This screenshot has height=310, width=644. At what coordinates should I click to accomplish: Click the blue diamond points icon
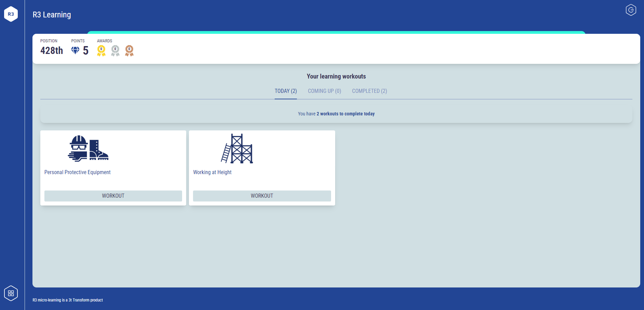coord(75,51)
